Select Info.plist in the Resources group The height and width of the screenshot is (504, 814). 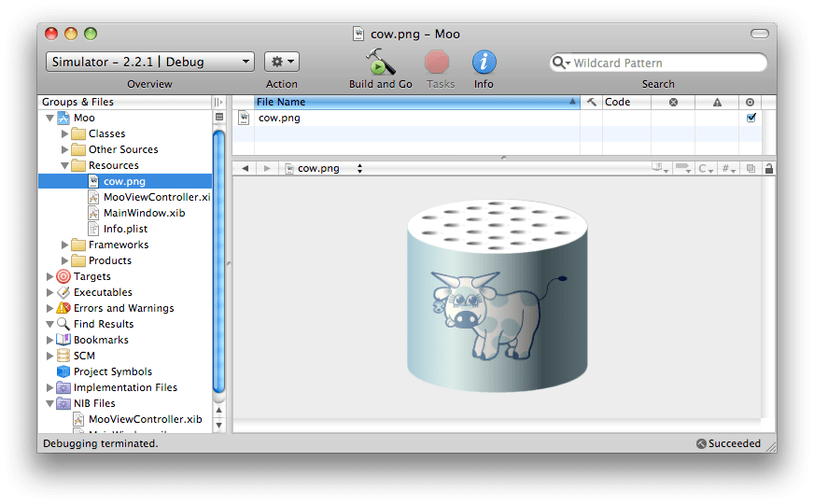pos(125,229)
